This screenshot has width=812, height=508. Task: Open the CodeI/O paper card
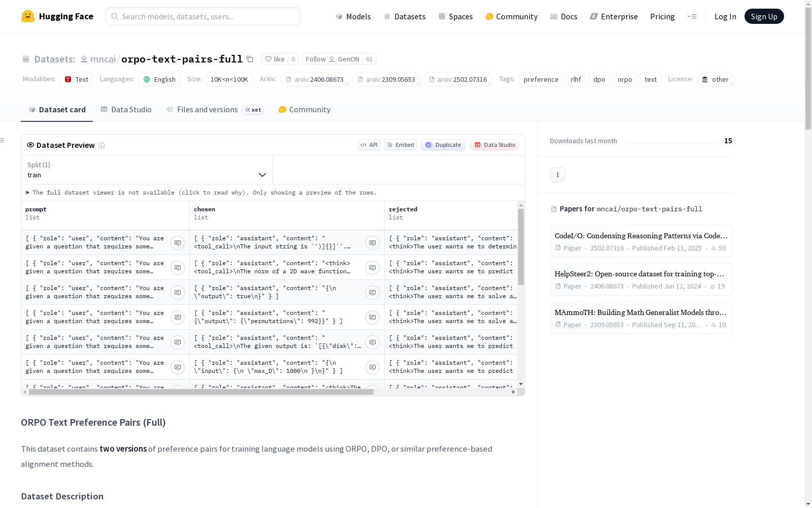tap(641, 241)
